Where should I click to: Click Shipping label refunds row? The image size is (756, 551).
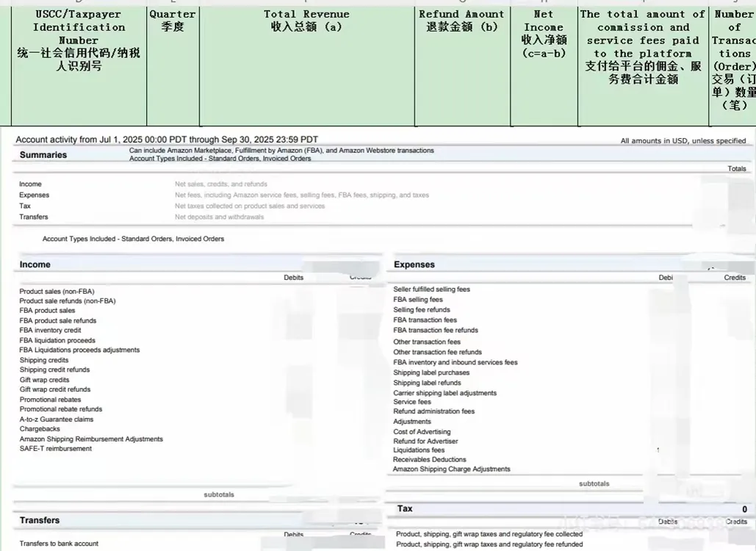427,383
